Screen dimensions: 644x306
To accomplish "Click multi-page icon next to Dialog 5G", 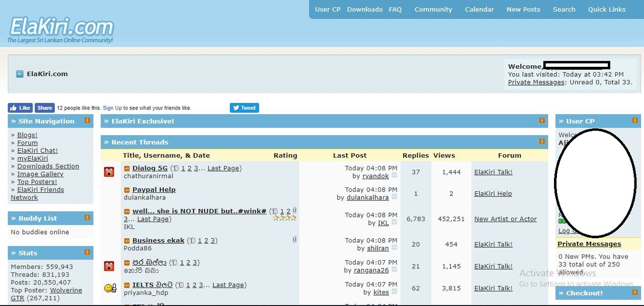I will click(x=176, y=169).
